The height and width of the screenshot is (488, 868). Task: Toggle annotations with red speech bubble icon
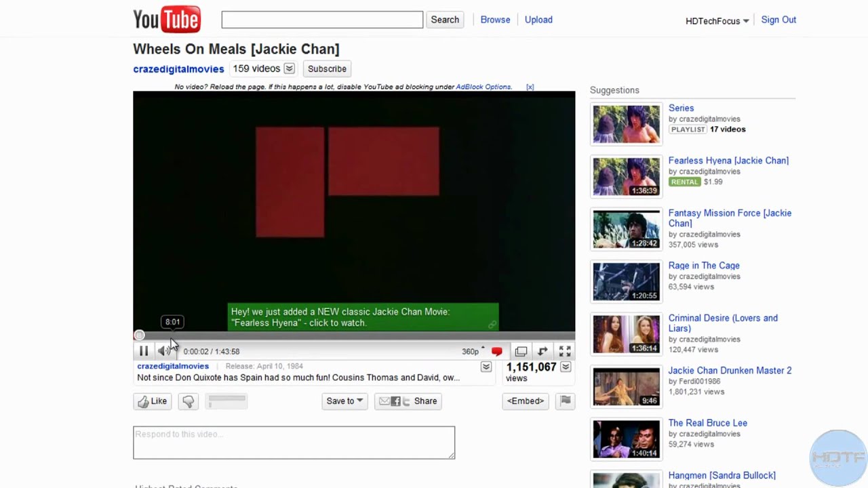(x=497, y=351)
